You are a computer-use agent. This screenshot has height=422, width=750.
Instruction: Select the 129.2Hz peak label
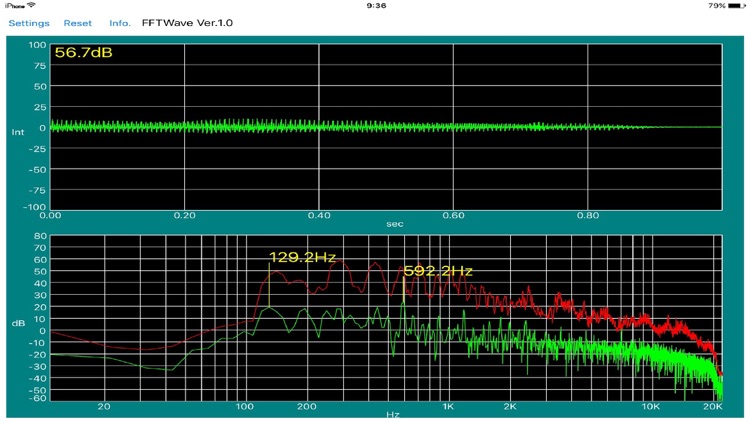[x=303, y=257]
